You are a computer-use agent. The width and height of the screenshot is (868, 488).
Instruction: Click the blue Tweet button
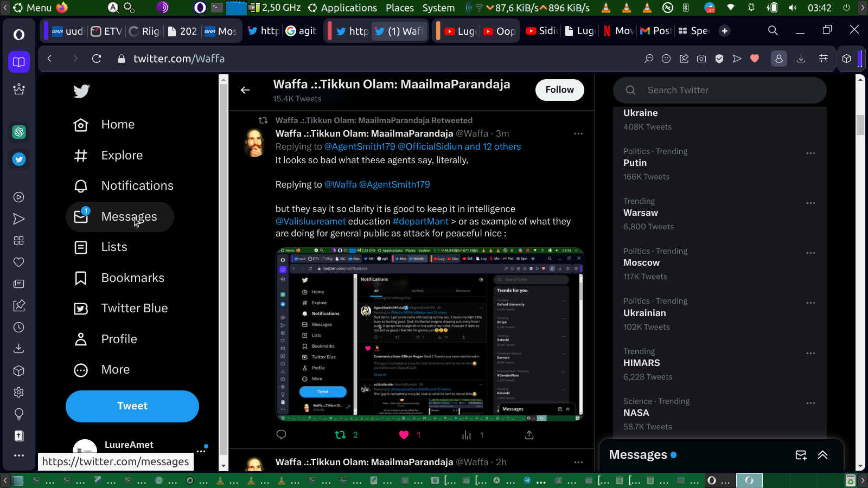132,406
